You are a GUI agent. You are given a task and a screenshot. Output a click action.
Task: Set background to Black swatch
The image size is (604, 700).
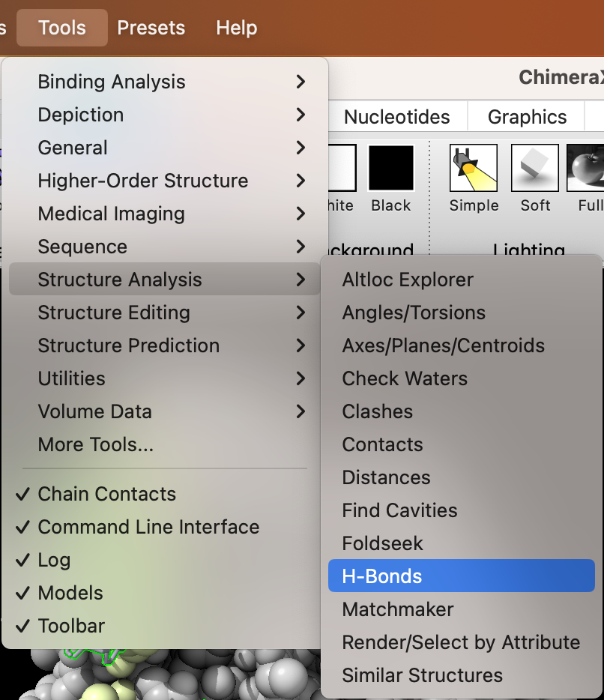[x=391, y=168]
